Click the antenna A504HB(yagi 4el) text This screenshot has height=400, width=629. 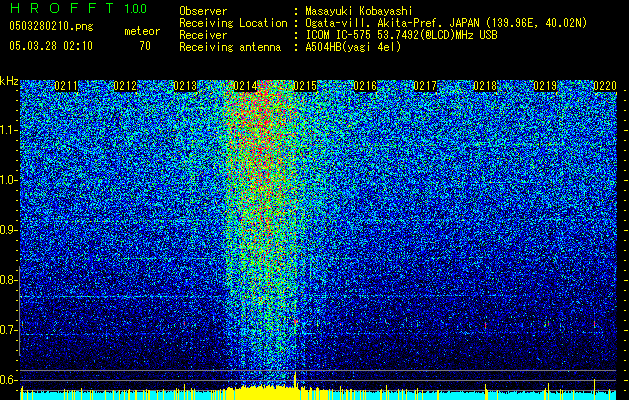pyautogui.click(x=353, y=47)
